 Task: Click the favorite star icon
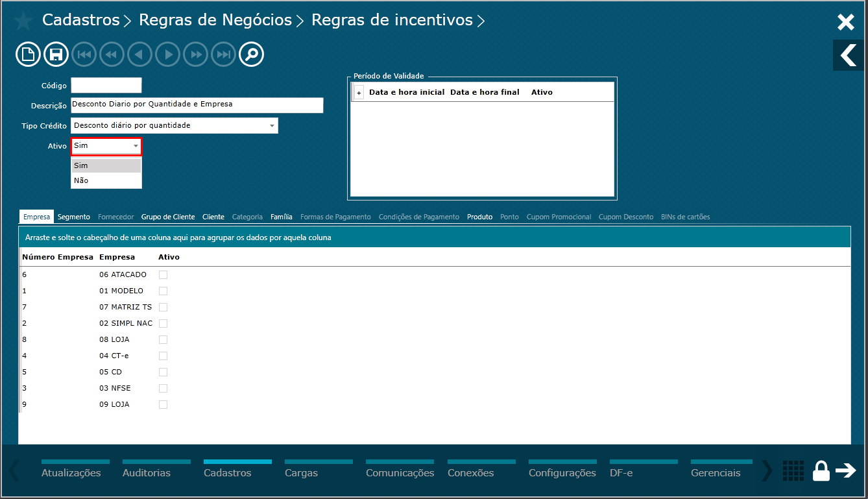coord(23,21)
